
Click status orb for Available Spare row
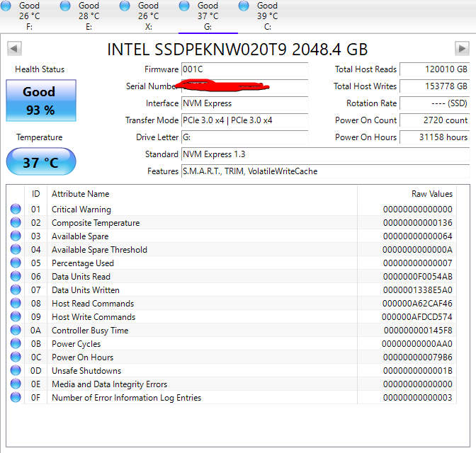[16, 236]
